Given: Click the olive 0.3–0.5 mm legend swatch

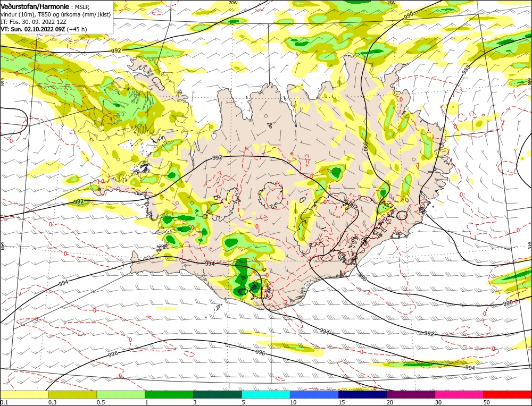Looking at the screenshot, I should [x=72, y=394].
